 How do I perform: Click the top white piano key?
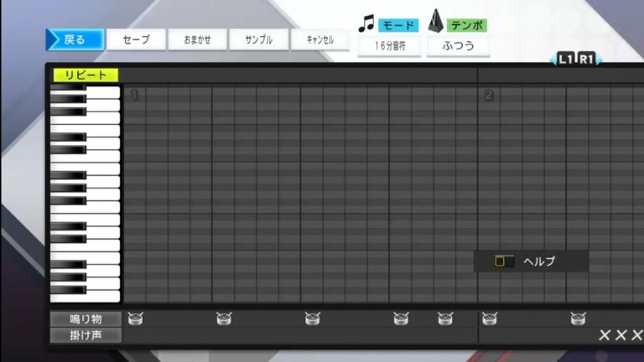(x=103, y=93)
